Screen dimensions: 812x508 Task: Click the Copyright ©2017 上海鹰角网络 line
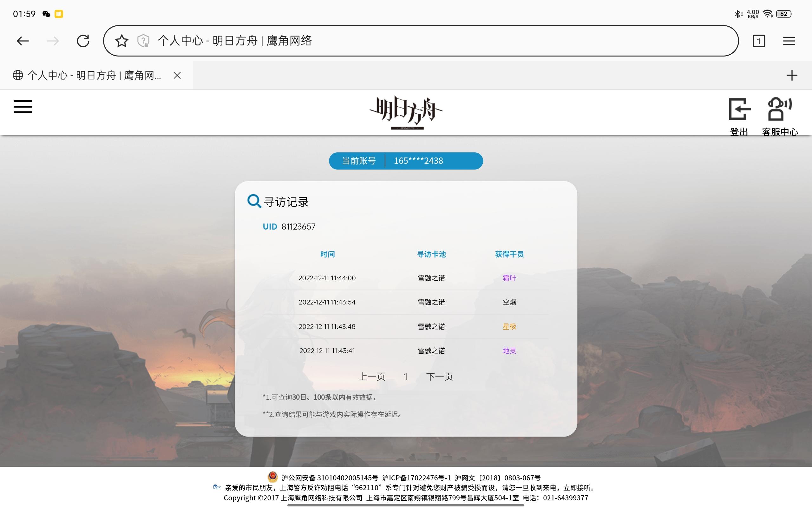406,498
